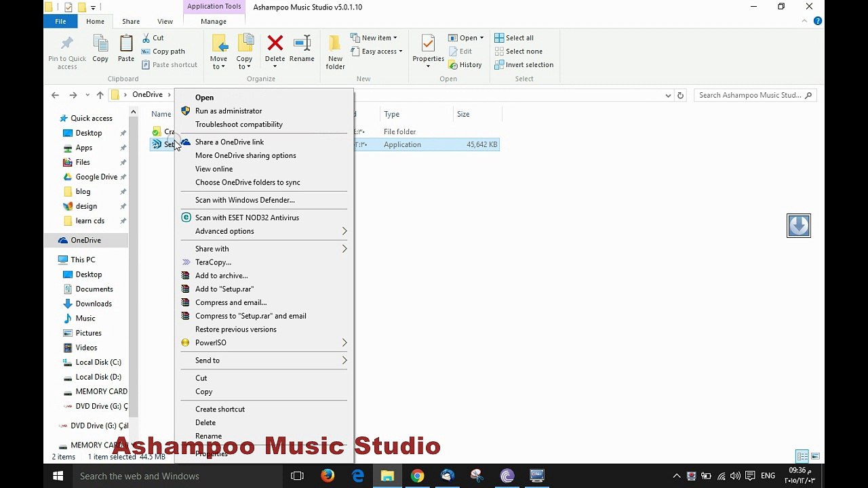The height and width of the screenshot is (488, 868).
Task: Open Google Chrome from the taskbar
Action: (x=417, y=476)
